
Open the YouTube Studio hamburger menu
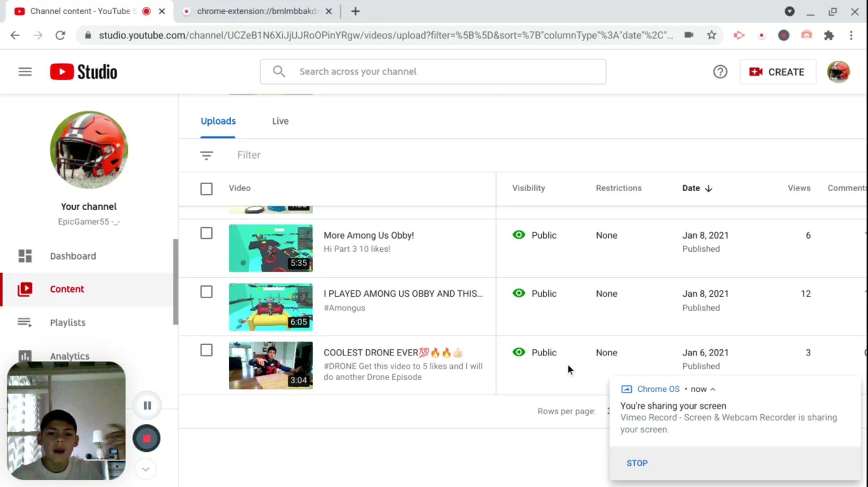click(x=25, y=72)
